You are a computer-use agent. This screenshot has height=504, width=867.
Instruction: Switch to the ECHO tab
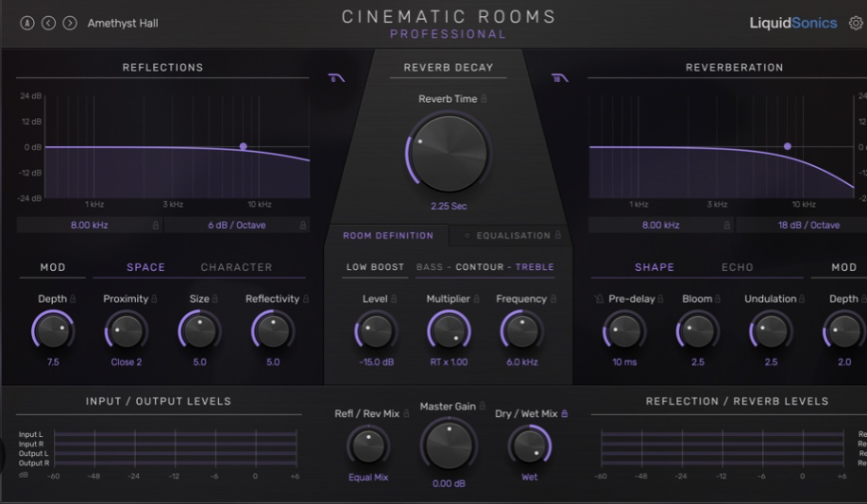tap(738, 267)
